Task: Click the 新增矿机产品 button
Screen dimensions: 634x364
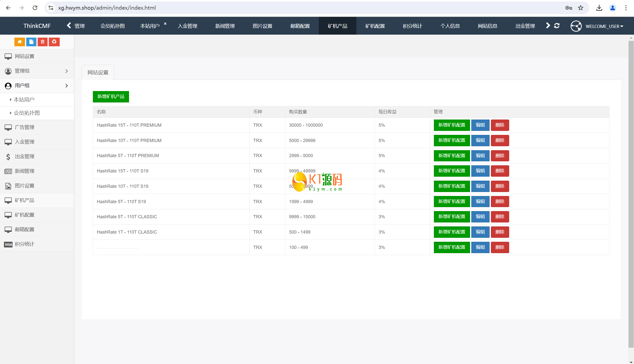Action: pos(111,97)
